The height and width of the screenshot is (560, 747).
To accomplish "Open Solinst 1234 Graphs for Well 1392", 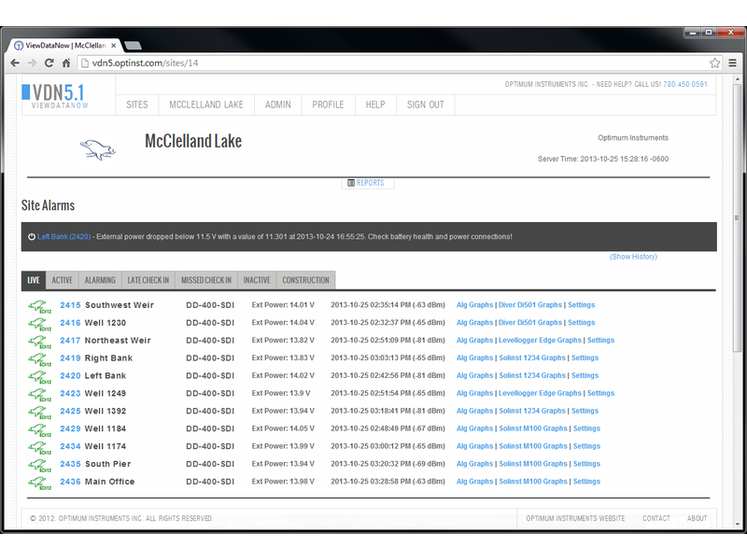I will [x=532, y=411].
